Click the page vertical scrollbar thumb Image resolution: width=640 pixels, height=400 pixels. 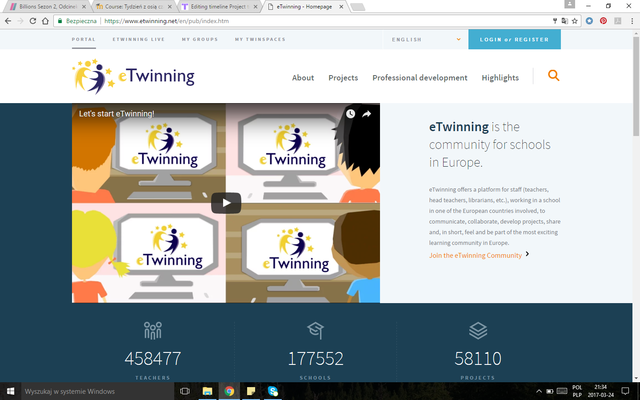click(x=636, y=87)
